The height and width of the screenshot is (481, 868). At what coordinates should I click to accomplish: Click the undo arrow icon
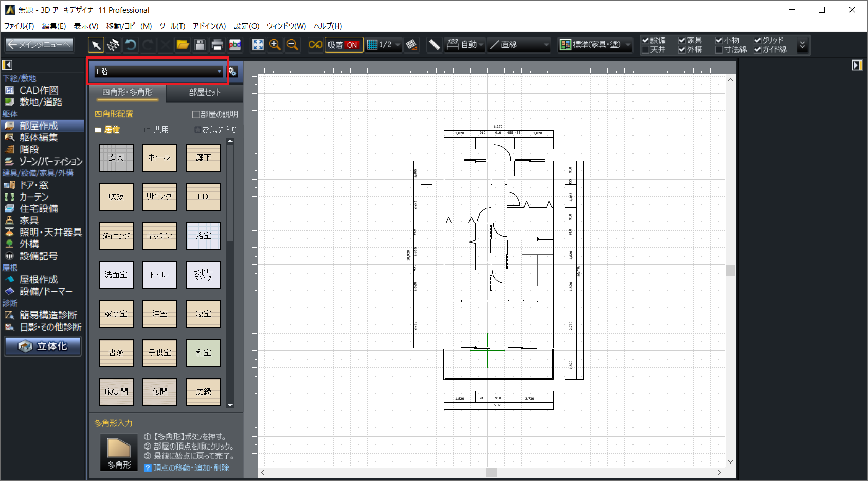point(131,45)
